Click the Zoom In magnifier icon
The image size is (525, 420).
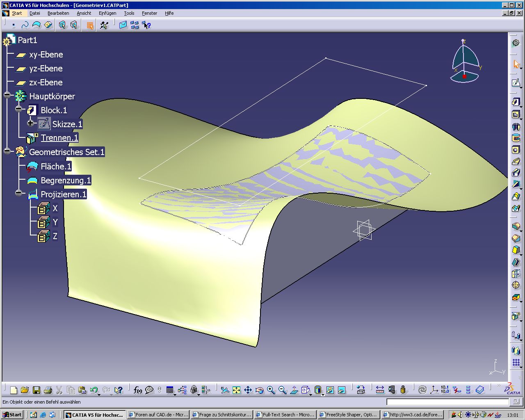pyautogui.click(x=271, y=390)
